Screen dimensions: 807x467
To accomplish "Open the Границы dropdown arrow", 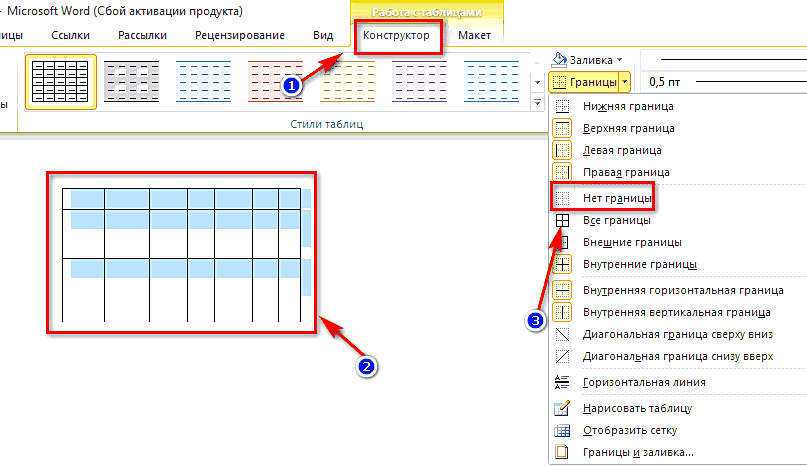I will 625,81.
